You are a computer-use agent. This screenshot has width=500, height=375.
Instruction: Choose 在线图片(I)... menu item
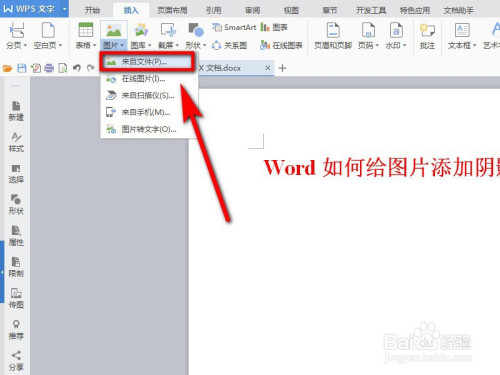pos(149,79)
